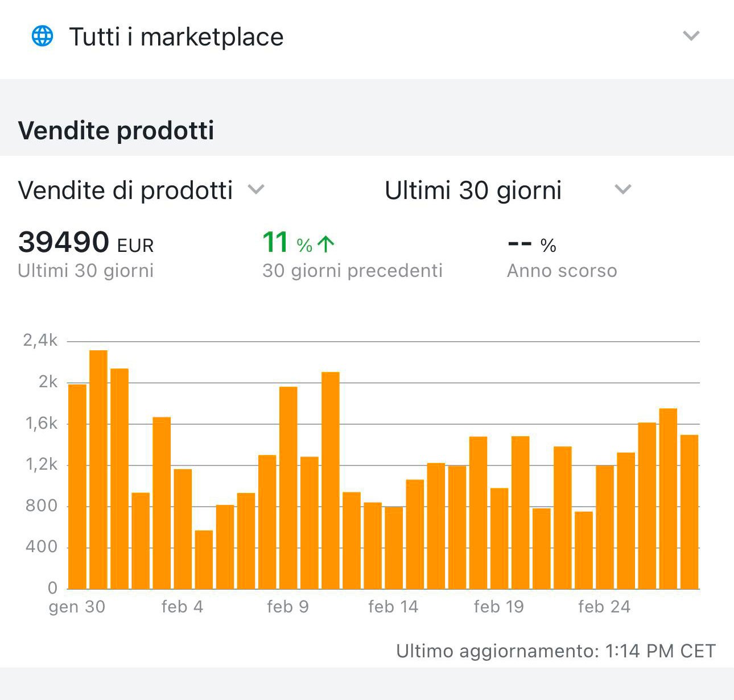Expand the Tutti i marketplace selector
The height and width of the screenshot is (700, 734).
pyautogui.click(x=691, y=36)
